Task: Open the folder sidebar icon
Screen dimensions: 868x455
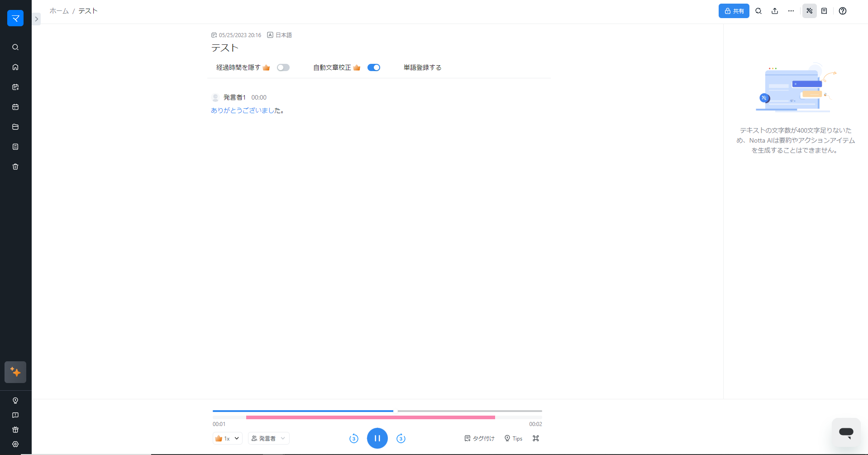Action: click(x=15, y=127)
